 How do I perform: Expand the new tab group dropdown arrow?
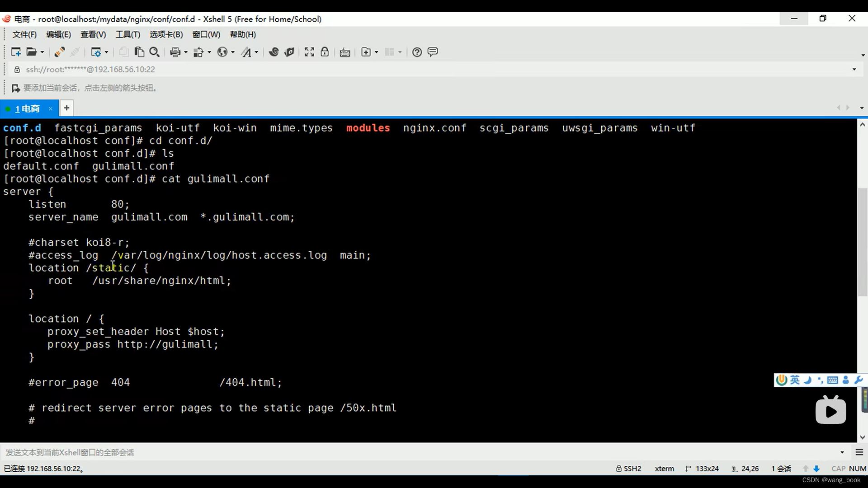point(377,52)
